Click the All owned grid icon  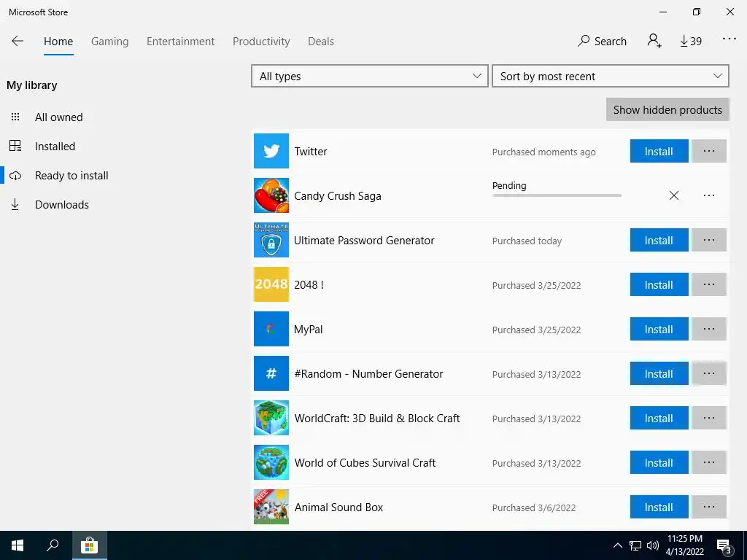15,117
